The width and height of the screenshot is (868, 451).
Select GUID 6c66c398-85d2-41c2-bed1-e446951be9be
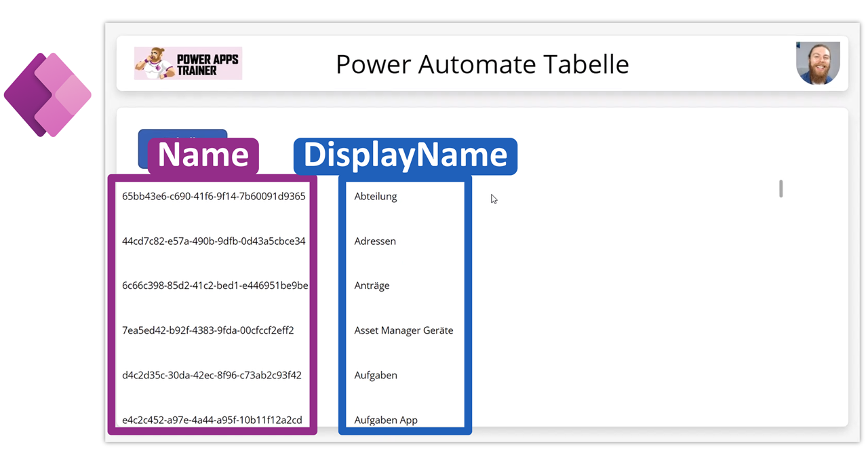pyautogui.click(x=215, y=286)
